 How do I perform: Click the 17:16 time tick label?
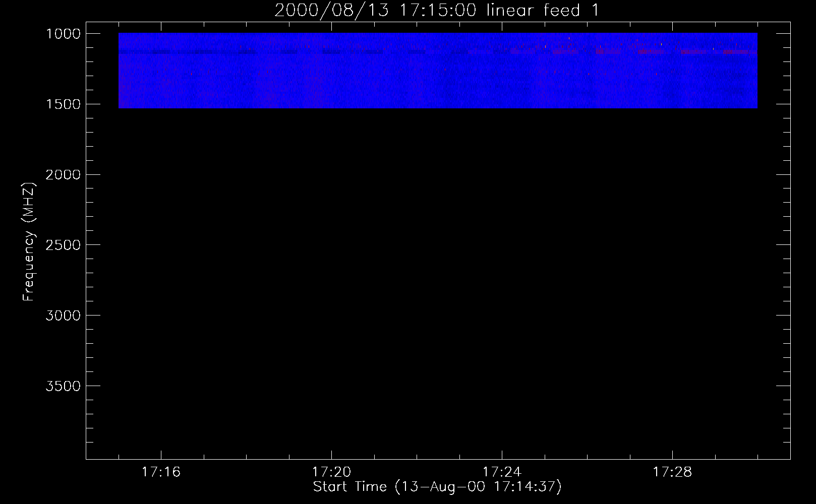[x=161, y=472]
